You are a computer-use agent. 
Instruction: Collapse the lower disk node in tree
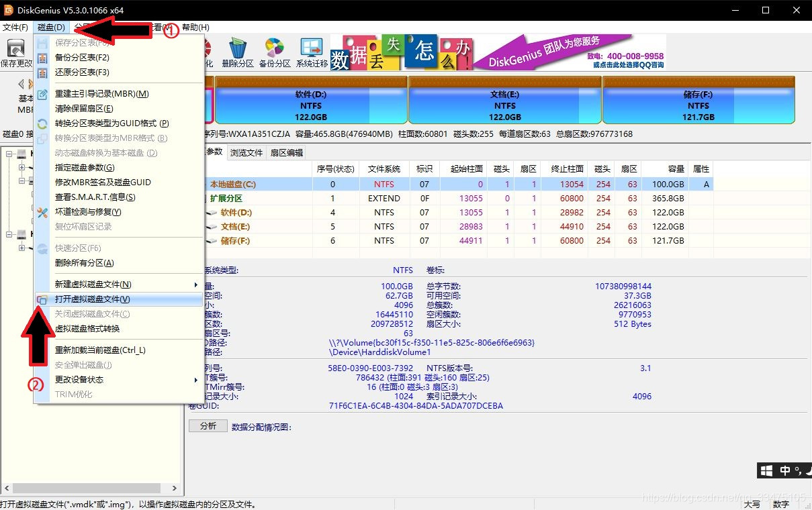tap(9, 234)
